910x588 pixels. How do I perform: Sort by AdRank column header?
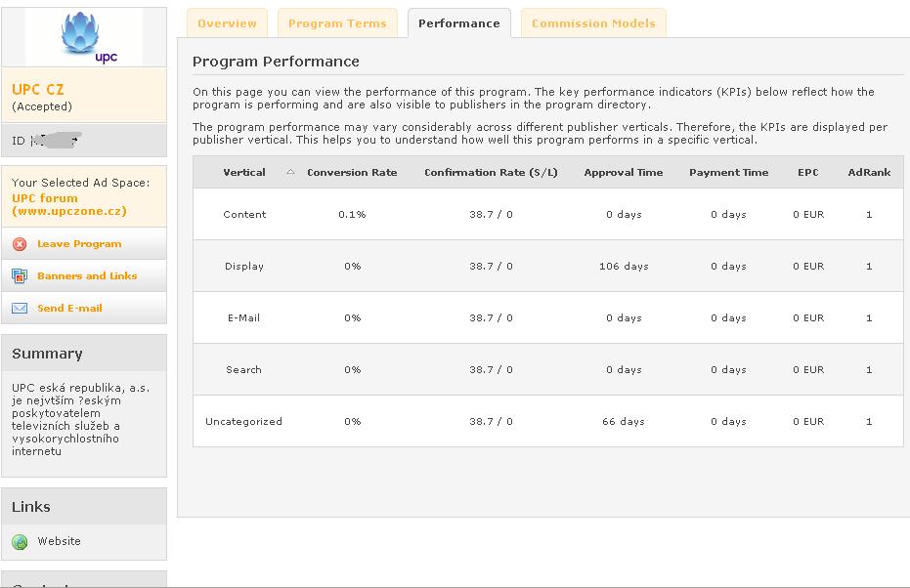coord(869,172)
